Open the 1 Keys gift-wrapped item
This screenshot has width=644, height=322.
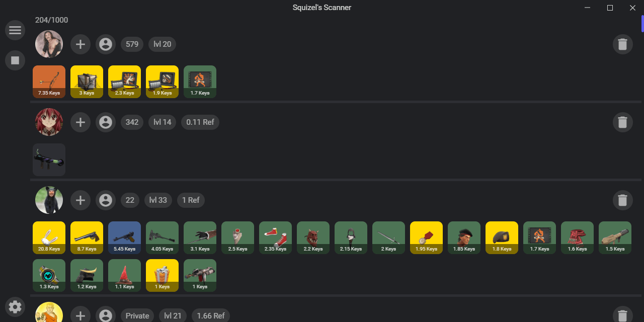[162, 275]
